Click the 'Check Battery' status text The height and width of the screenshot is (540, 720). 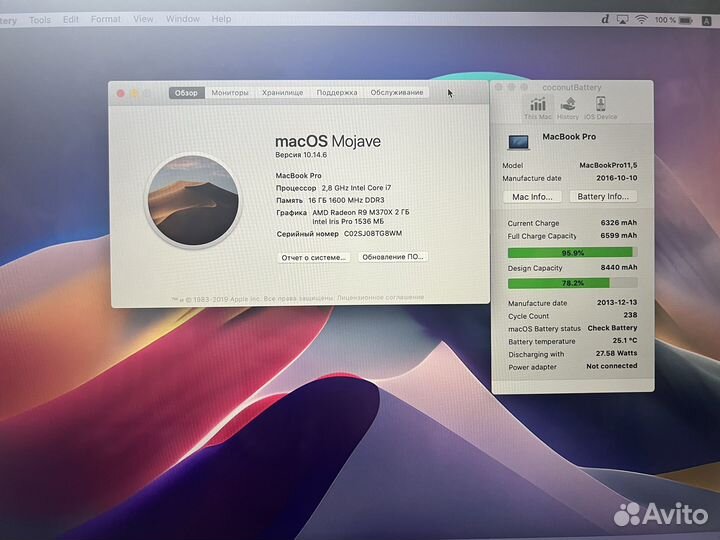(x=612, y=328)
